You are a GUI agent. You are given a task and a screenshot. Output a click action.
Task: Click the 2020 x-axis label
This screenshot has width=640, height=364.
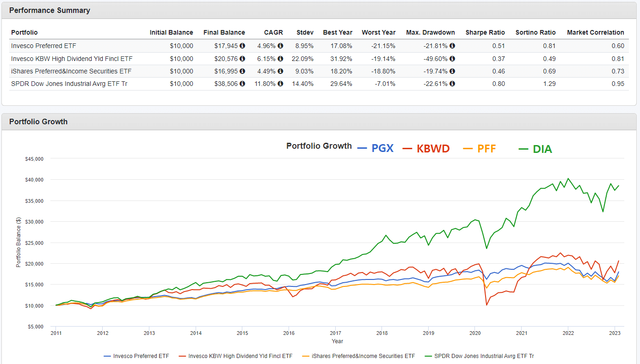click(475, 333)
